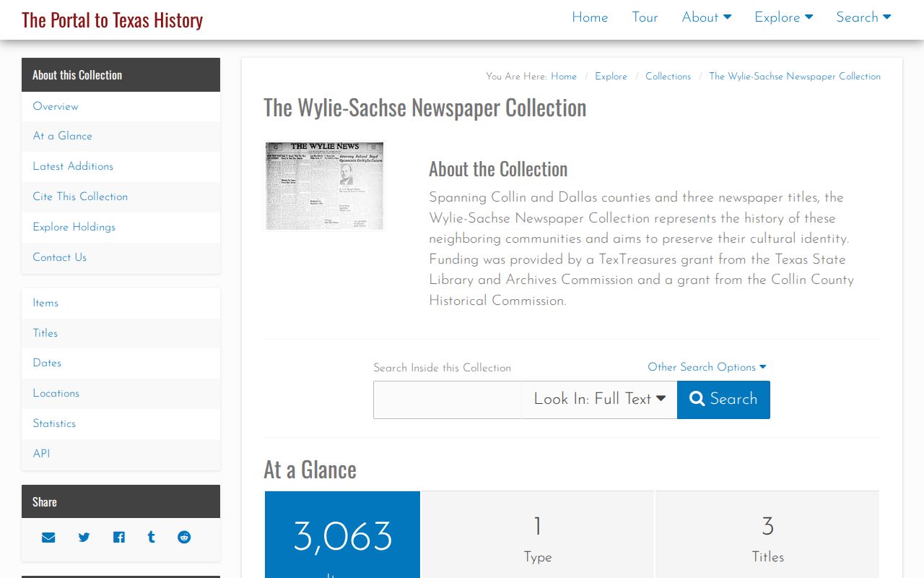Click Wylie-Sachse Newspaper Collection breadcrumb
Image resolution: width=924 pixels, height=578 pixels.
click(795, 77)
